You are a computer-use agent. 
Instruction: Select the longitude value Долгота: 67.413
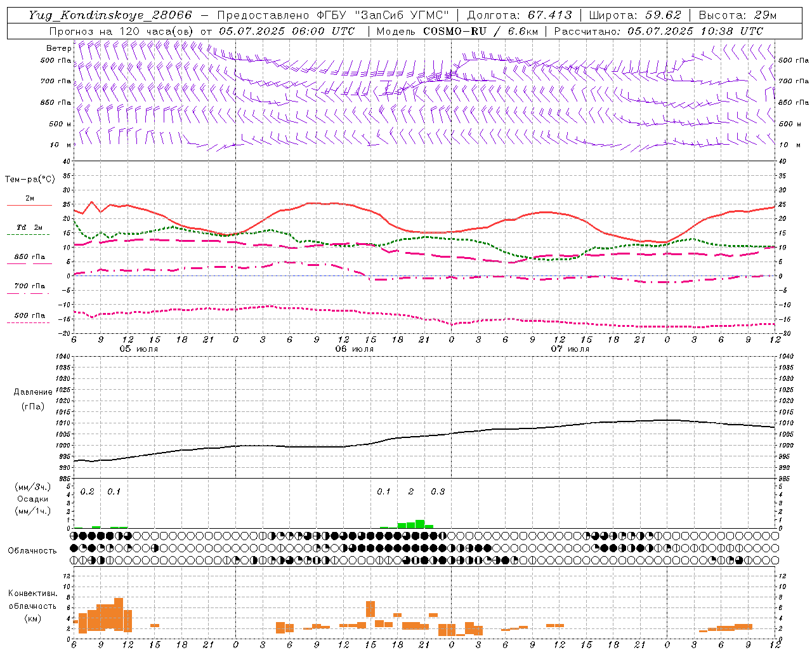520,15
